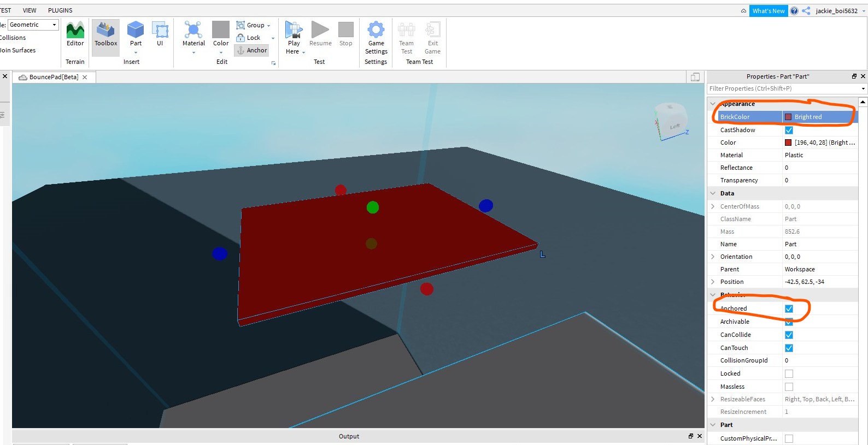This screenshot has width=868, height=445.
Task: Toggle the viewport layout icon
Action: [x=695, y=77]
